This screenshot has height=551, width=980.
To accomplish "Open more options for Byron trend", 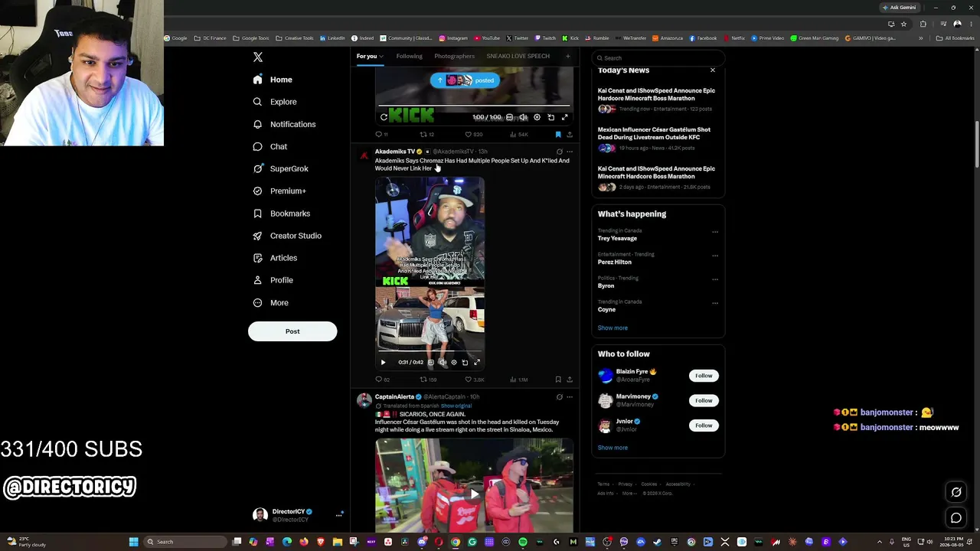I will 715,279.
